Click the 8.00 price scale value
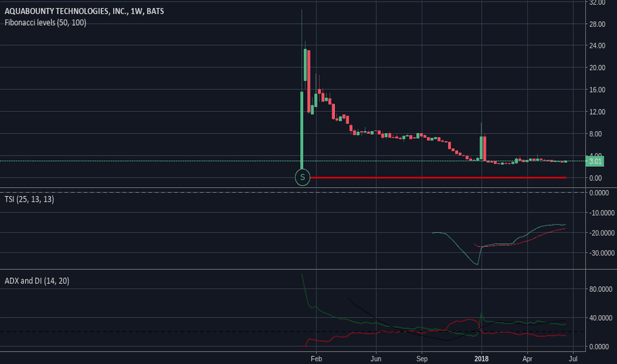 pyautogui.click(x=596, y=134)
